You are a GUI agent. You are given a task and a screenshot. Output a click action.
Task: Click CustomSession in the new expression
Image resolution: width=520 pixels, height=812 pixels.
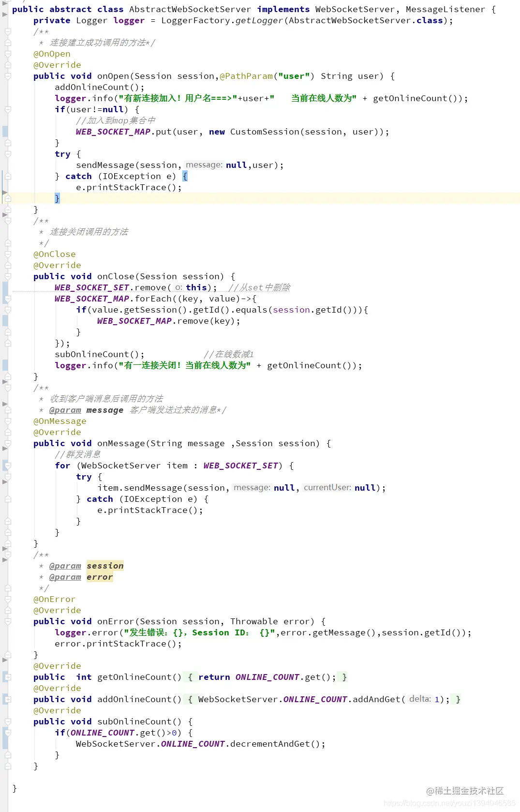(x=265, y=132)
